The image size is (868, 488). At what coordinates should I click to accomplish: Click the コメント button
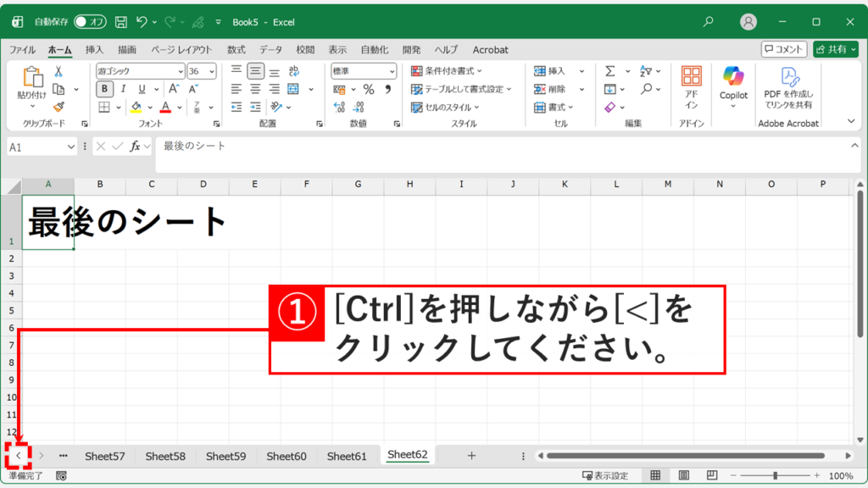pyautogui.click(x=784, y=48)
